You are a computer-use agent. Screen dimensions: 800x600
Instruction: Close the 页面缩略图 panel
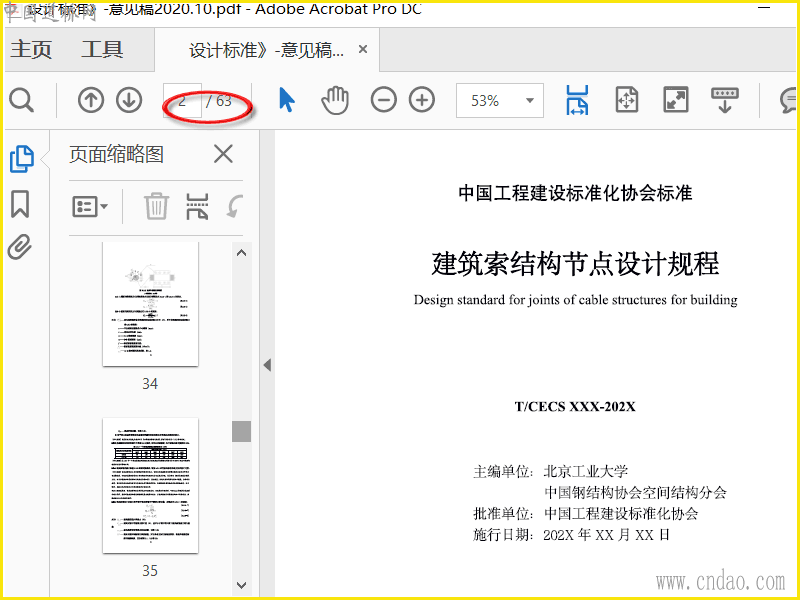coord(223,154)
